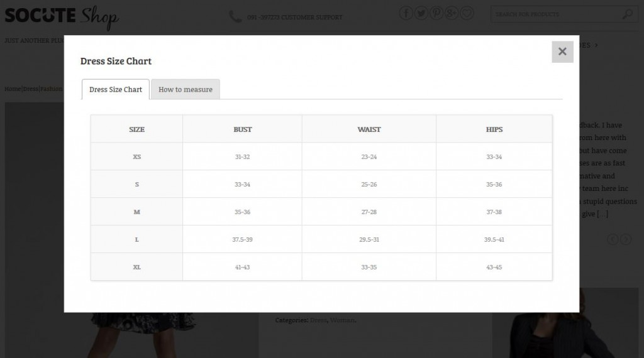The image size is (644, 358).
Task: Go to next testimonial arrow
Action: coord(626,239)
